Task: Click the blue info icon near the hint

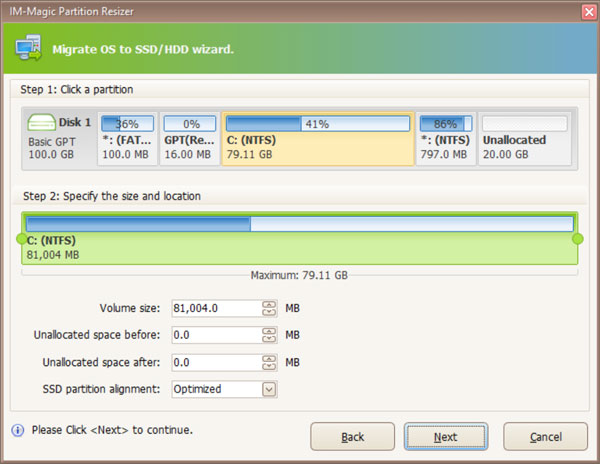Action: (x=18, y=430)
